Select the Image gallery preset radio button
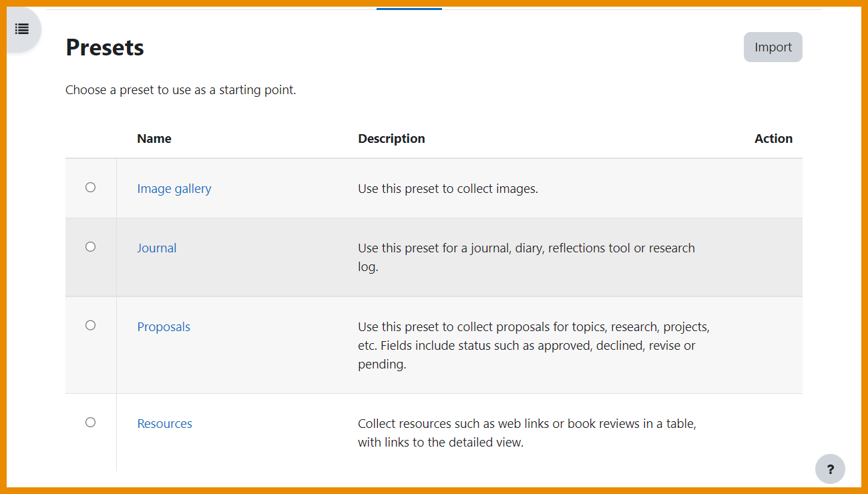Screen dimensions: 868x494 pos(91,188)
